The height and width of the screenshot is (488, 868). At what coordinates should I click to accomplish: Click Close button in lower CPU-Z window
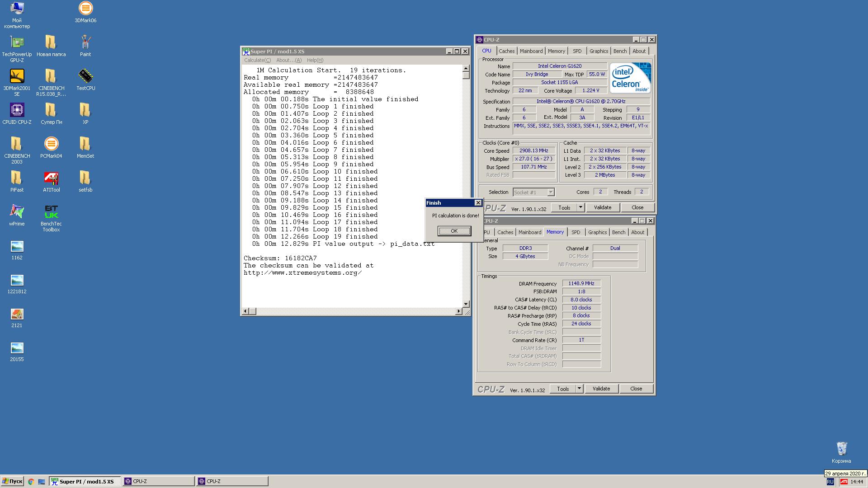pyautogui.click(x=636, y=389)
